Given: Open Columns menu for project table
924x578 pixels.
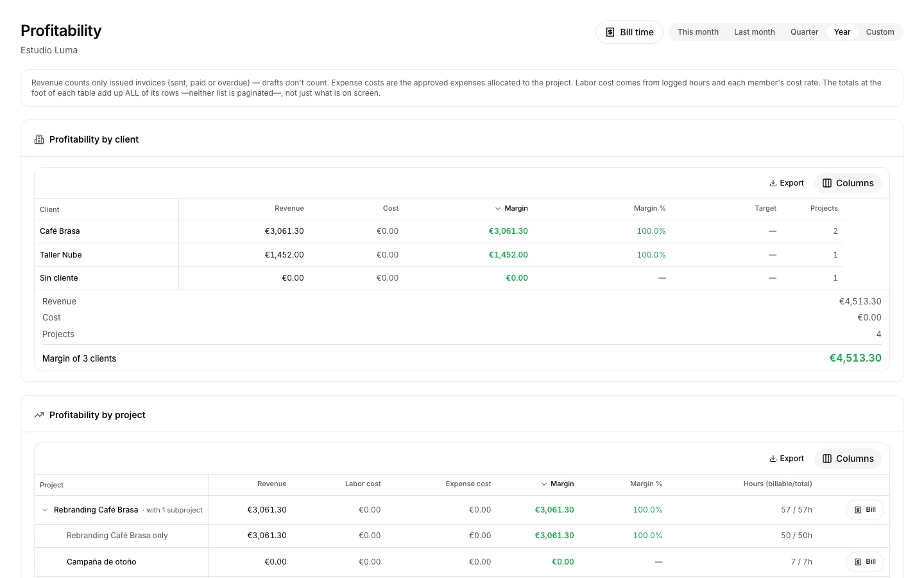Looking at the screenshot, I should click(x=848, y=459).
